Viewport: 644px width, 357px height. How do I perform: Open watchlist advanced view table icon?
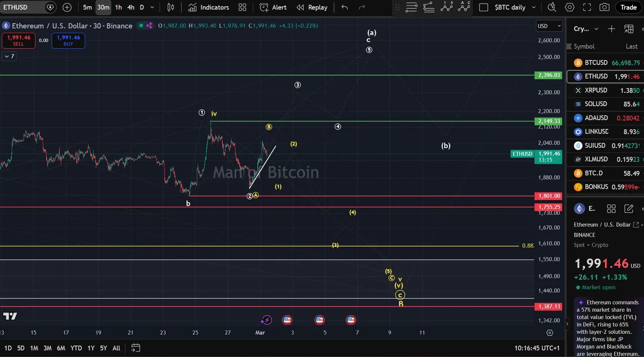[629, 29]
